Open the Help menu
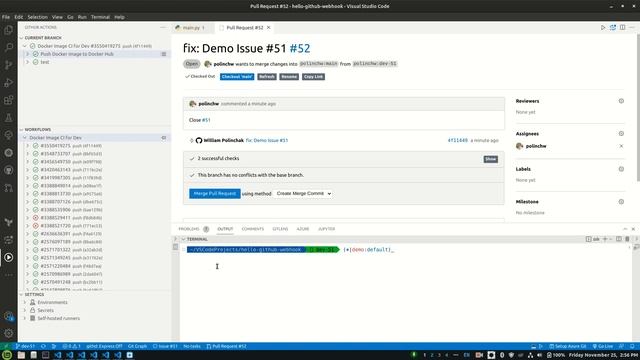640x360 pixels. click(119, 17)
